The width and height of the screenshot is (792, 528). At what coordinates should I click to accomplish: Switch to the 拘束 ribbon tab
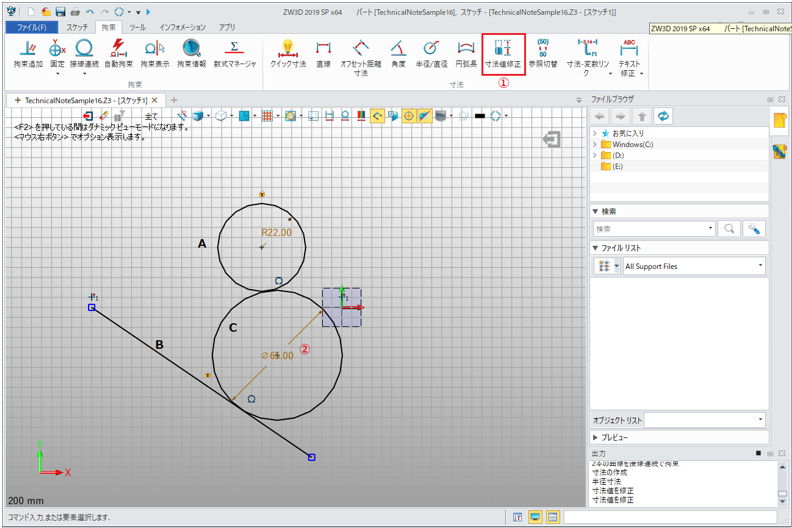[109, 27]
